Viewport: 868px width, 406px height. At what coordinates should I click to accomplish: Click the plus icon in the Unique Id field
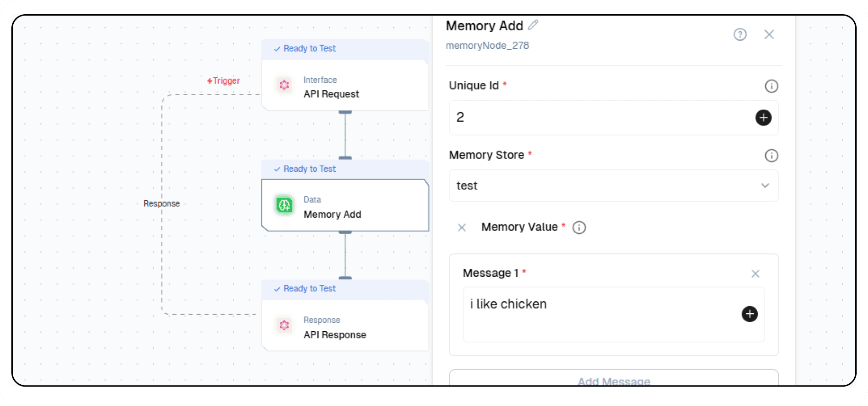(x=763, y=118)
